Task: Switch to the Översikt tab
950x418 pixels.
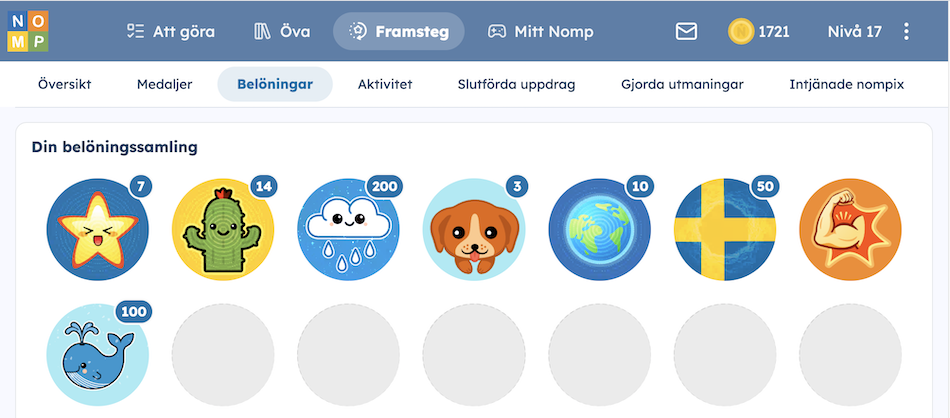Action: (64, 84)
